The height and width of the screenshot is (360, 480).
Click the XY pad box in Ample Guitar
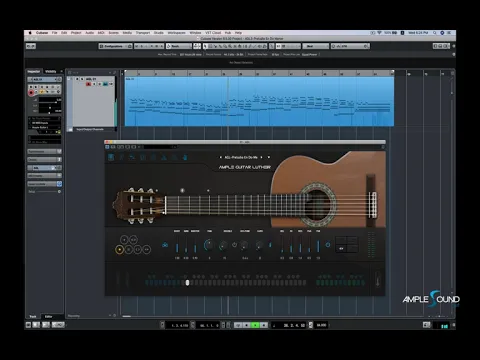pos(347,244)
